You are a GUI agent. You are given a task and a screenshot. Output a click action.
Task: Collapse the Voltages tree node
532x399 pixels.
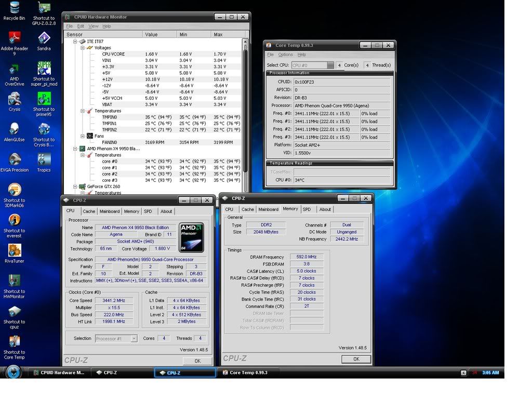point(83,48)
